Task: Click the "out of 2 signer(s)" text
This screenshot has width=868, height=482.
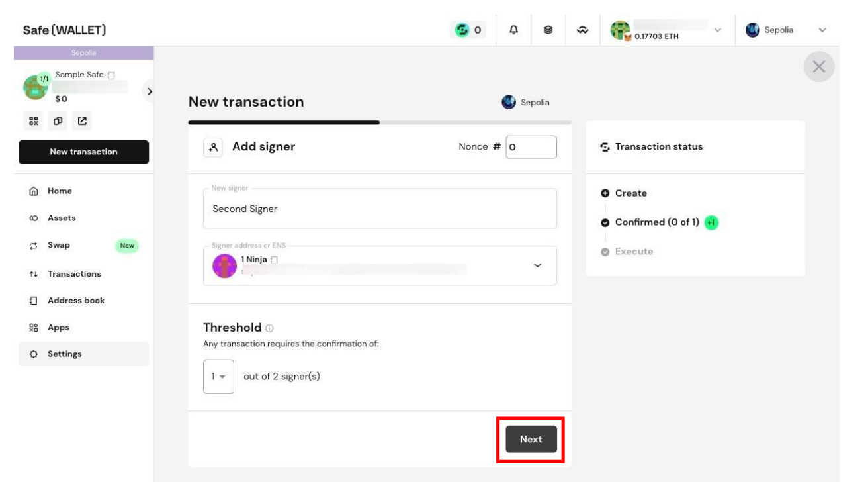Action: [282, 377]
